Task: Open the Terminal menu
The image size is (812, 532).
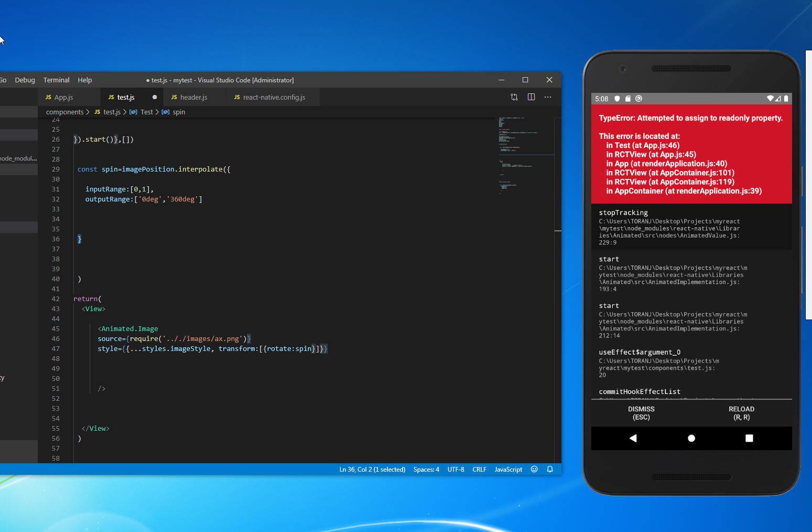Action: (56, 80)
